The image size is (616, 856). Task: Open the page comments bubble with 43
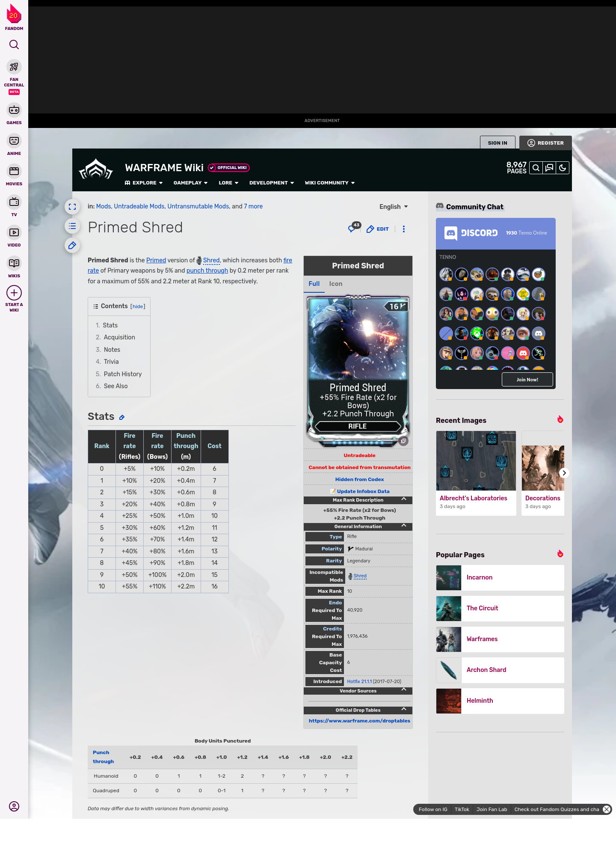[354, 228]
